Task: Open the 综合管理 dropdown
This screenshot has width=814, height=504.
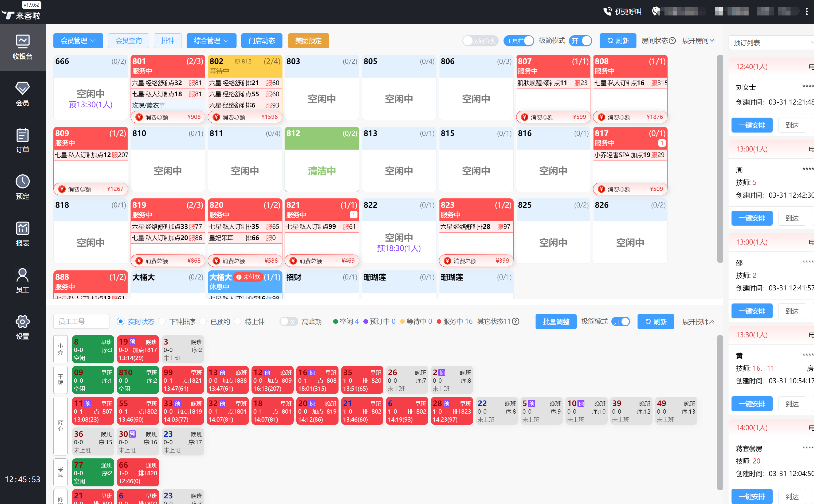Action: coord(211,41)
